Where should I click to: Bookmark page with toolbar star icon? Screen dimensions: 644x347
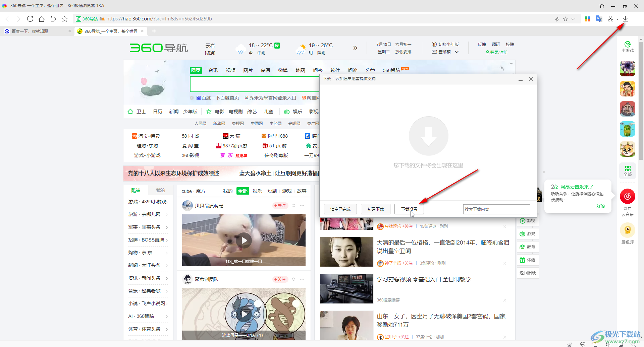click(65, 19)
